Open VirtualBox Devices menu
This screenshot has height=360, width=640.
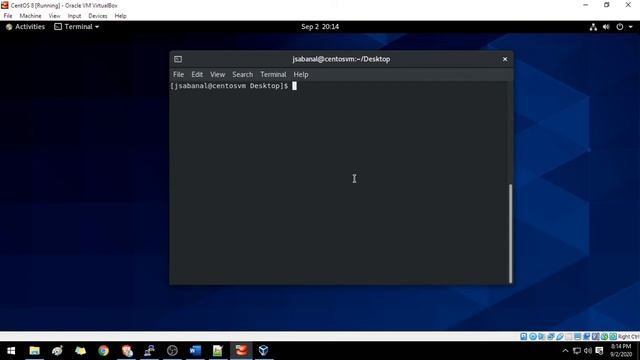click(98, 16)
